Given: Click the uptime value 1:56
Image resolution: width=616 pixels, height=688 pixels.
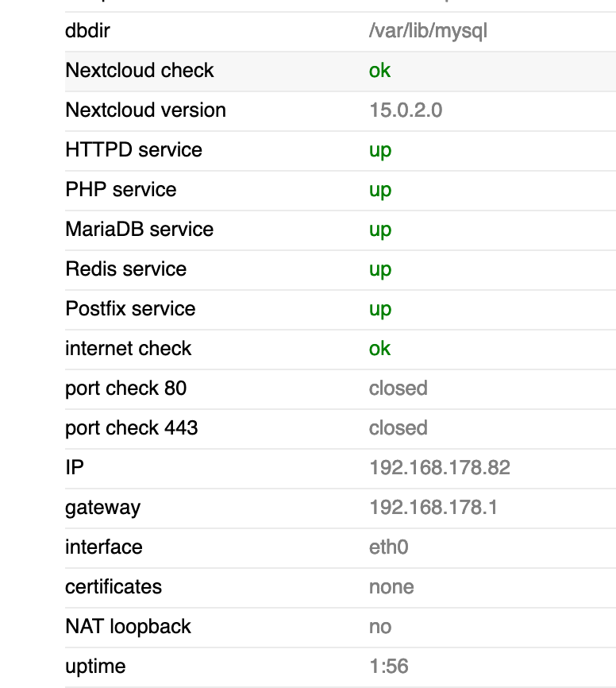Looking at the screenshot, I should pos(388,667).
